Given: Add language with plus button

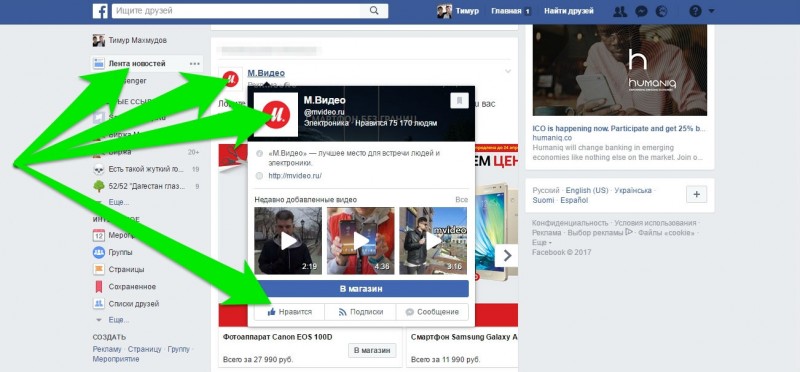Looking at the screenshot, I should [x=696, y=195].
